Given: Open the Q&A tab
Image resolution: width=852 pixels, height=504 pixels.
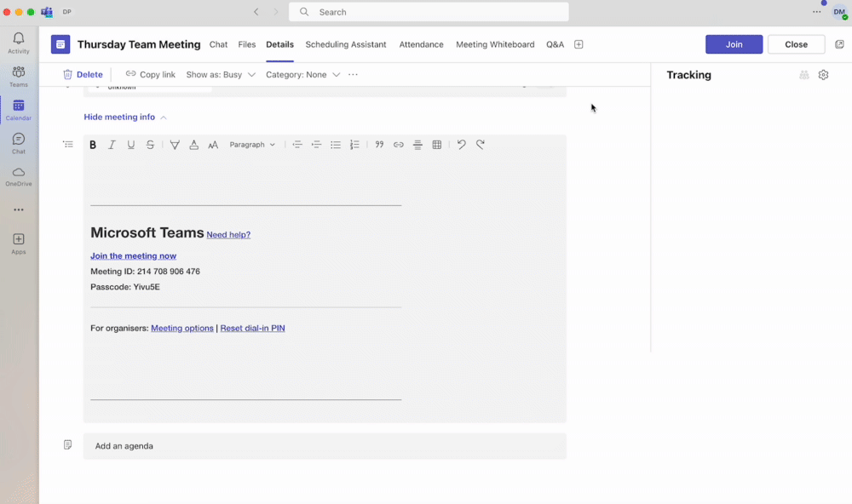Looking at the screenshot, I should [555, 44].
